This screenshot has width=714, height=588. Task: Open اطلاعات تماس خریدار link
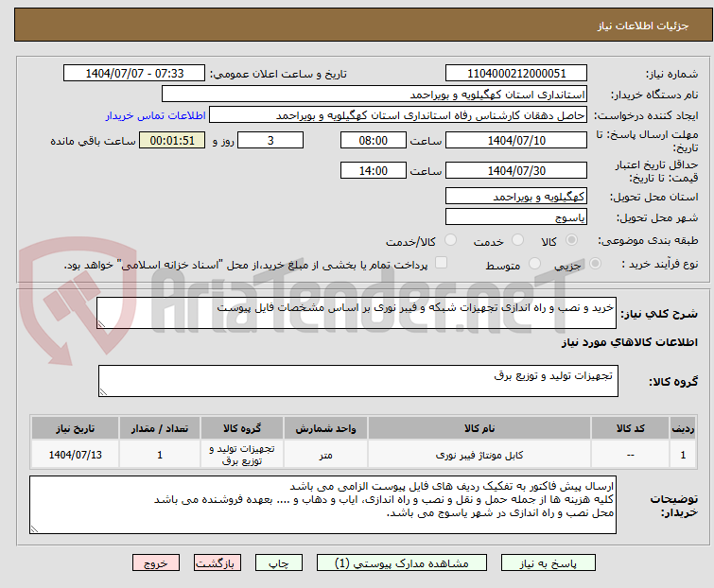pyautogui.click(x=156, y=115)
